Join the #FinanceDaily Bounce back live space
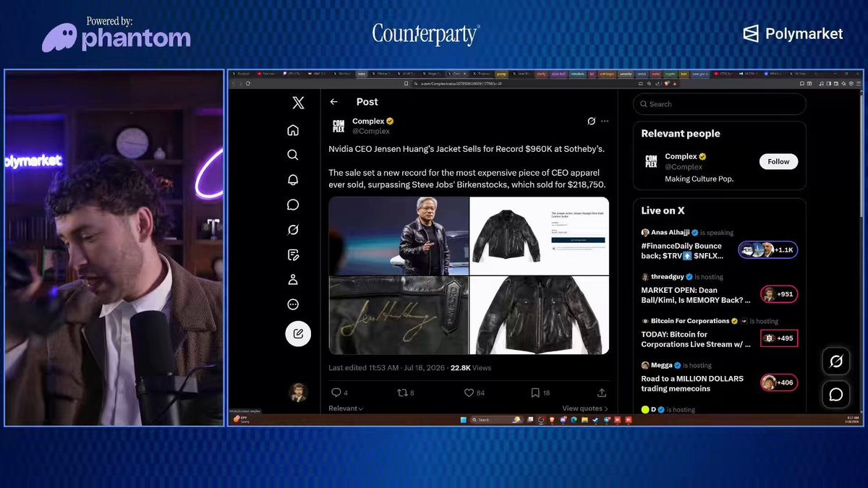868x488 pixels. [x=720, y=246]
